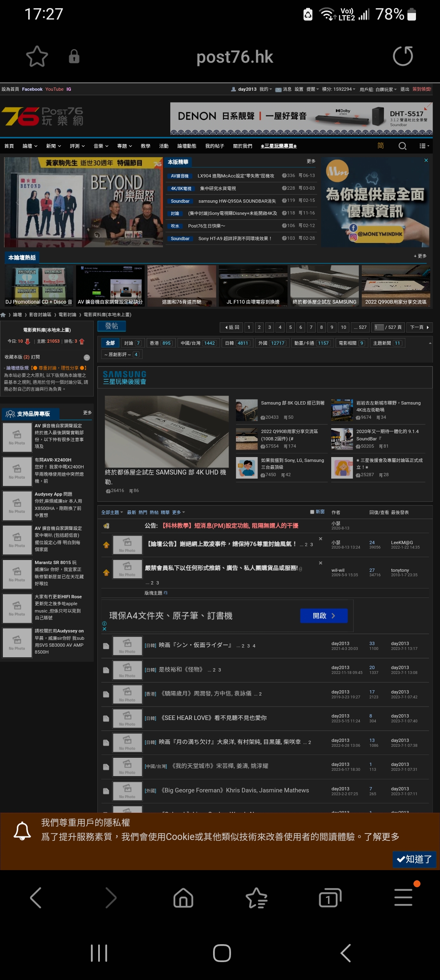440x980 pixels.
Task: Dismiss the A4文件夾 ad with X icon
Action: (x=104, y=629)
